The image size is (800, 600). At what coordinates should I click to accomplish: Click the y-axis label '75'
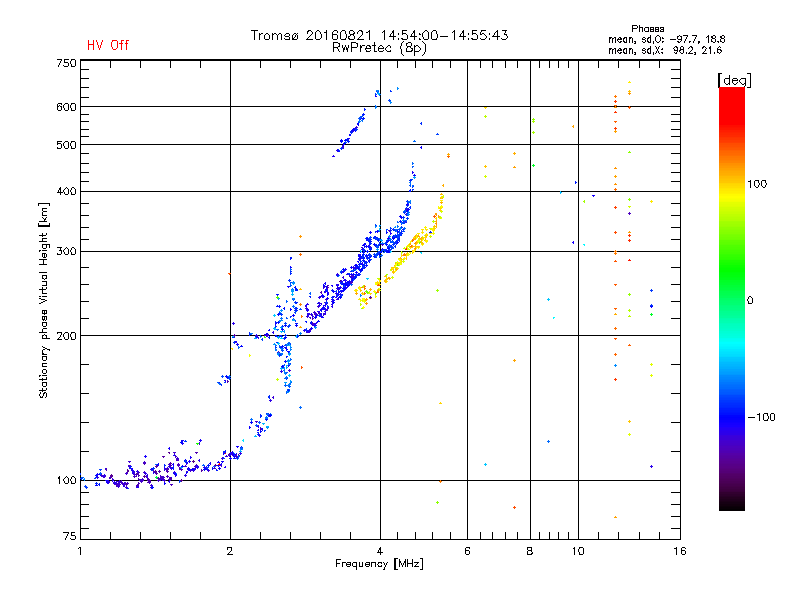pyautogui.click(x=70, y=536)
